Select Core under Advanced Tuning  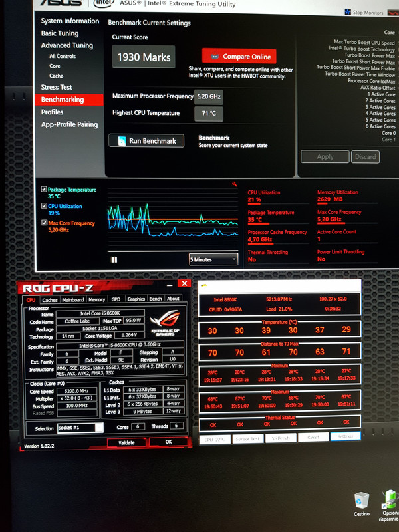pos(55,66)
